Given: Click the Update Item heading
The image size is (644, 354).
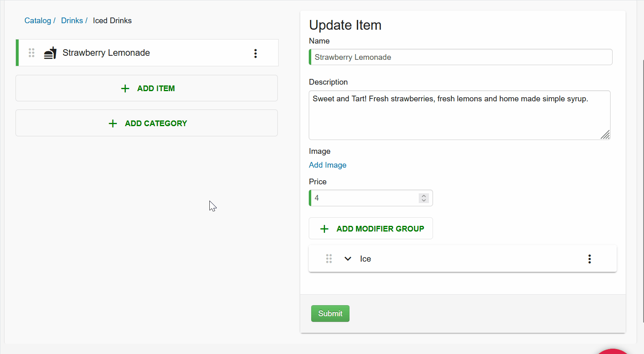Looking at the screenshot, I should pyautogui.click(x=345, y=25).
